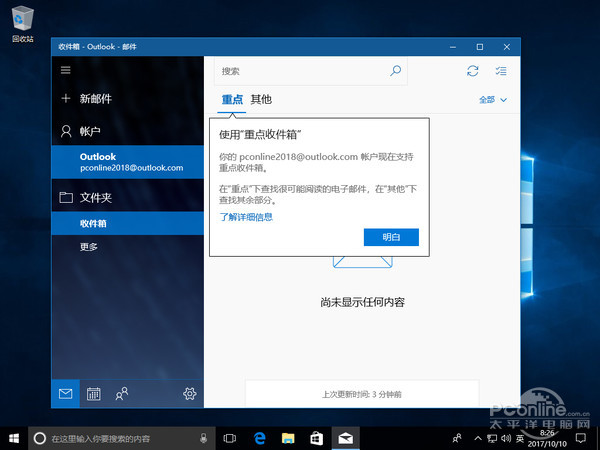Open the hamburger navigation menu
Screen dimensions: 600x450
(65, 70)
